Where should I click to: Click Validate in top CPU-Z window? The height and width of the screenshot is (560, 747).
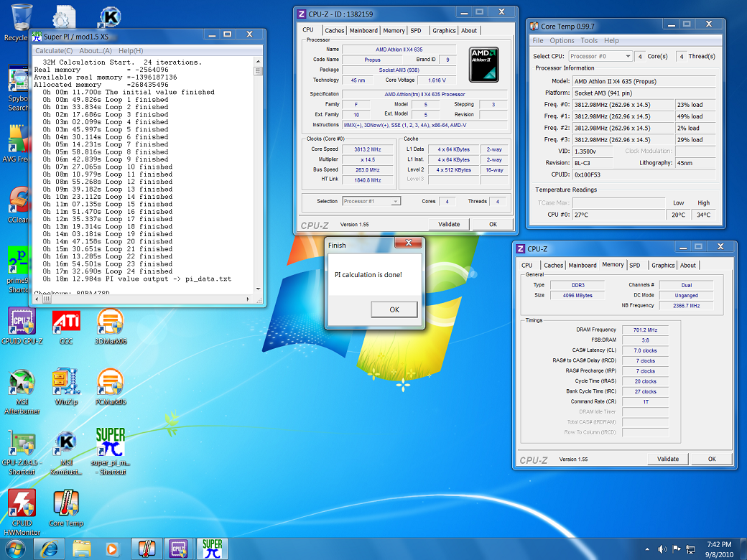pyautogui.click(x=449, y=224)
